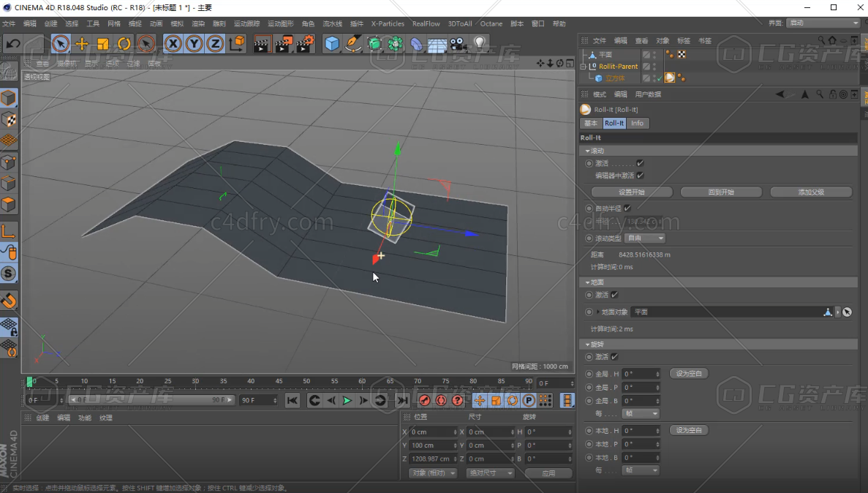The image size is (868, 493).
Task: Add a Cube primitive from toolbar
Action: (331, 44)
